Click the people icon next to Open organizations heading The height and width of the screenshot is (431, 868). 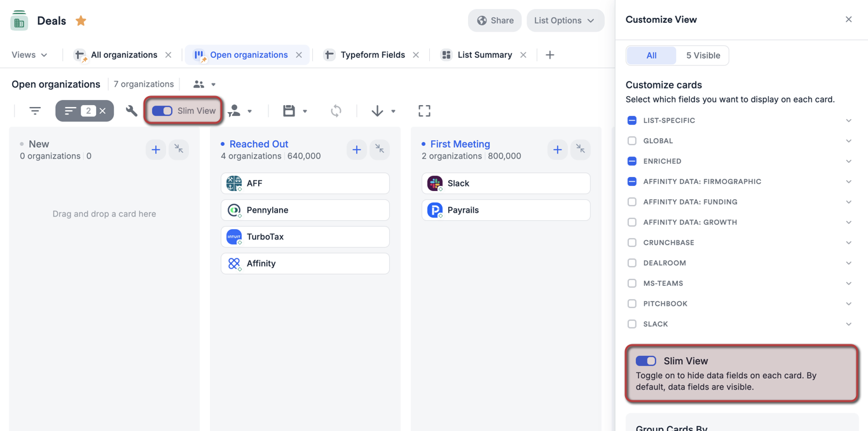(x=199, y=83)
